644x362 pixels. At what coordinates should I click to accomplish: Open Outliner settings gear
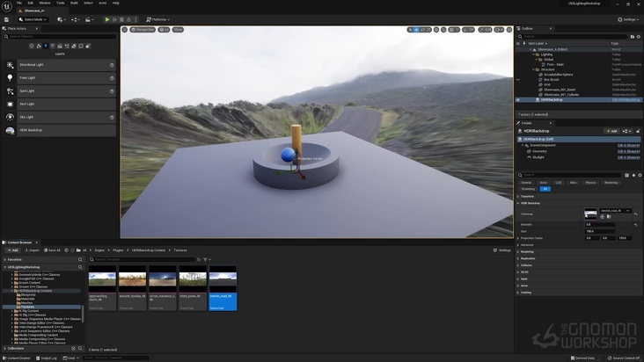pyautogui.click(x=639, y=37)
